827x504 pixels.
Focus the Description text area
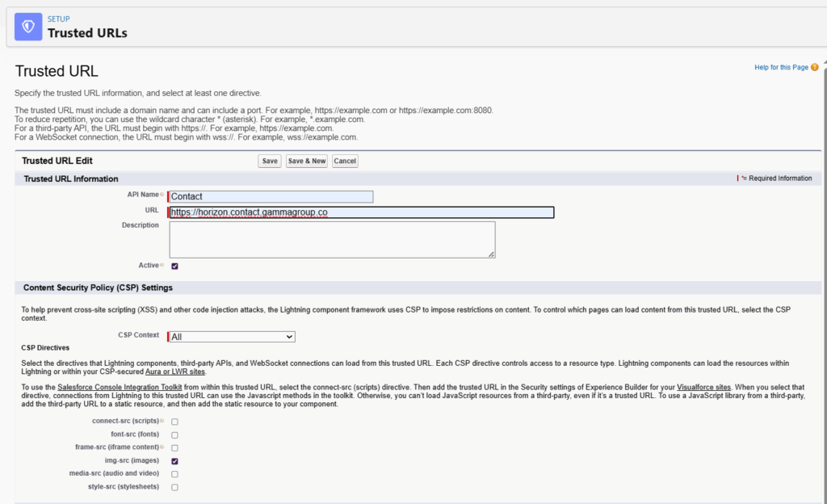coord(332,240)
